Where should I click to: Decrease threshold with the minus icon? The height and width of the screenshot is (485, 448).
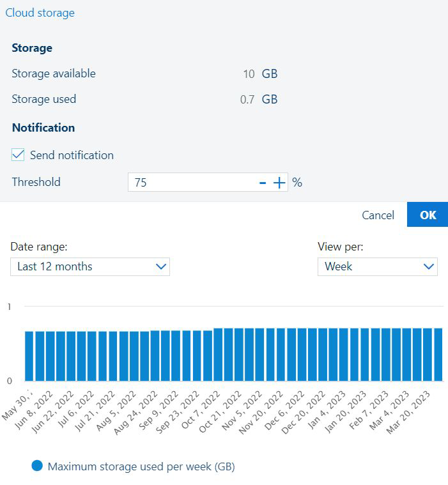click(263, 183)
